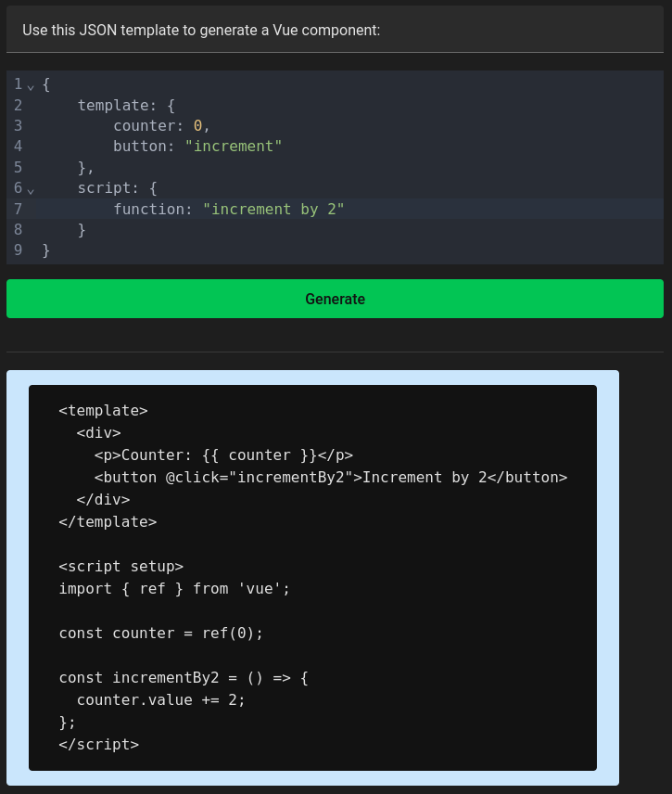Click the import ref statement
The image size is (672, 794).
click(x=174, y=588)
